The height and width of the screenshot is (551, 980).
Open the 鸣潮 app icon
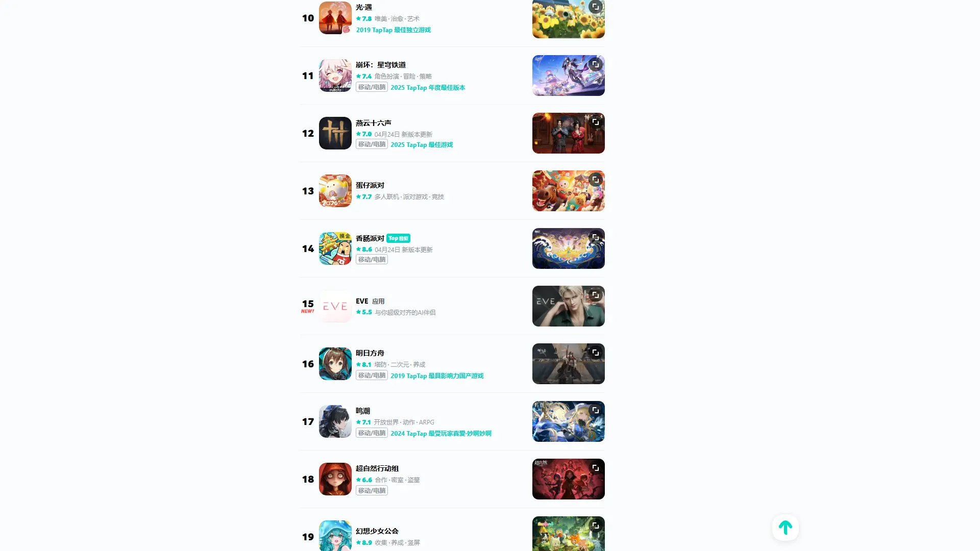pyautogui.click(x=335, y=421)
